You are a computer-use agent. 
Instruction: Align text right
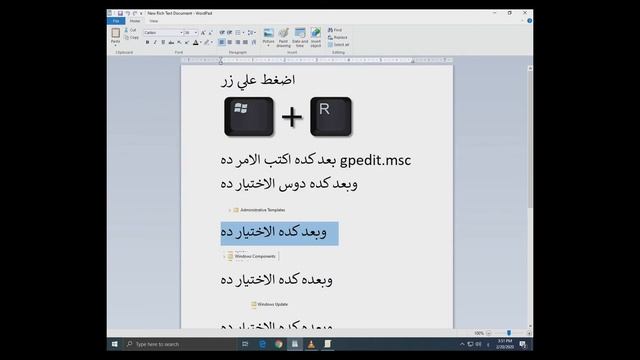tap(238, 42)
